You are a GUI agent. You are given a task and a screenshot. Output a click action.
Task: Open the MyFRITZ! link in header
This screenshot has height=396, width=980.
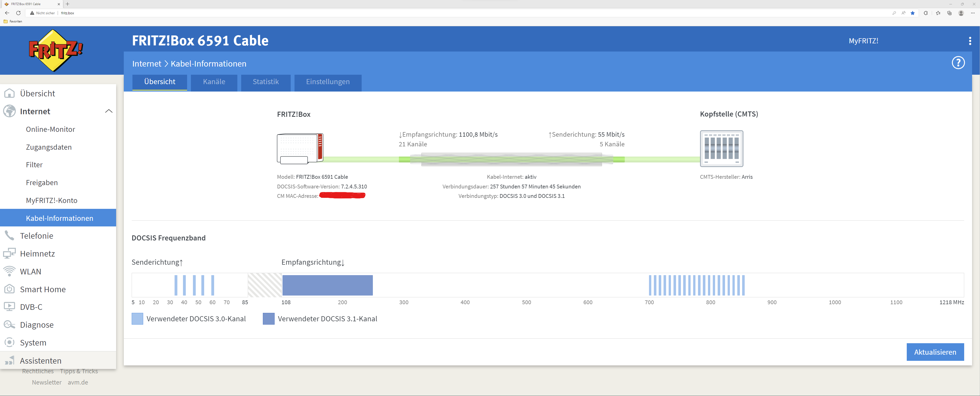[x=863, y=41]
